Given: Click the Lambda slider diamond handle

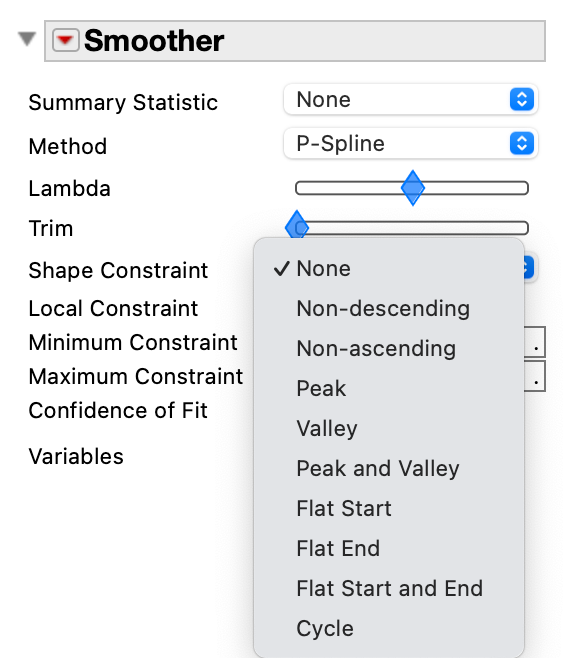Looking at the screenshot, I should coord(413,188).
